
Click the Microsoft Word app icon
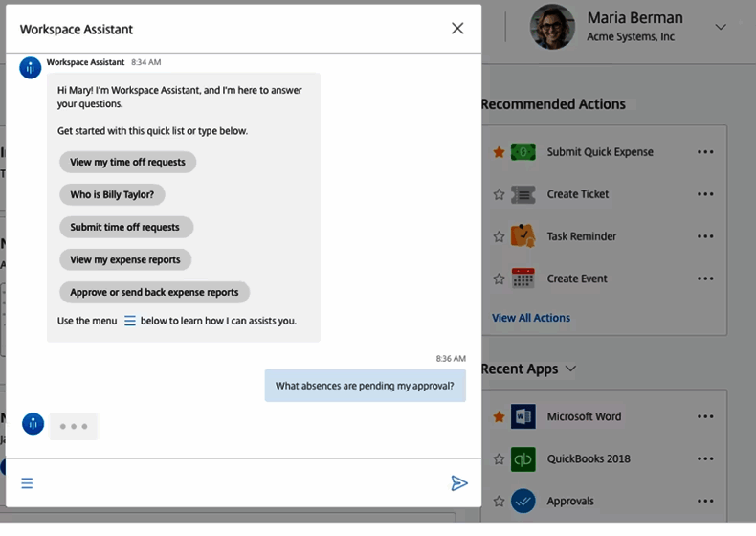[523, 416]
